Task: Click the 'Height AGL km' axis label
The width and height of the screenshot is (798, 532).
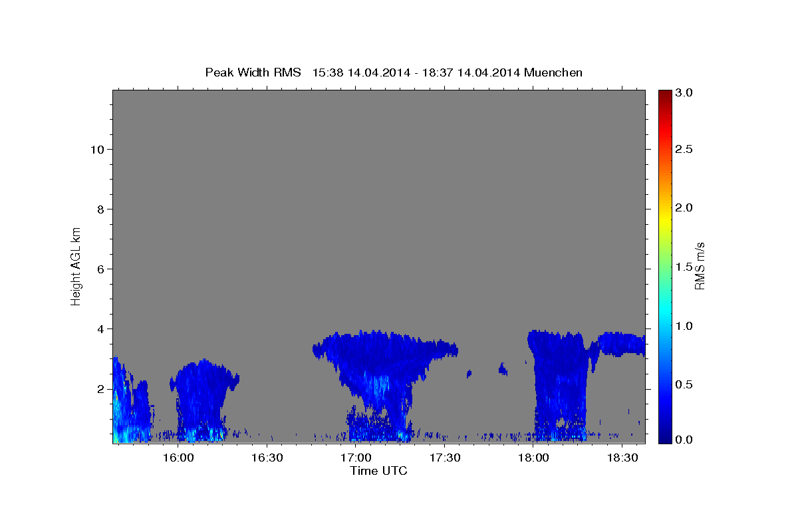Action: (x=76, y=266)
